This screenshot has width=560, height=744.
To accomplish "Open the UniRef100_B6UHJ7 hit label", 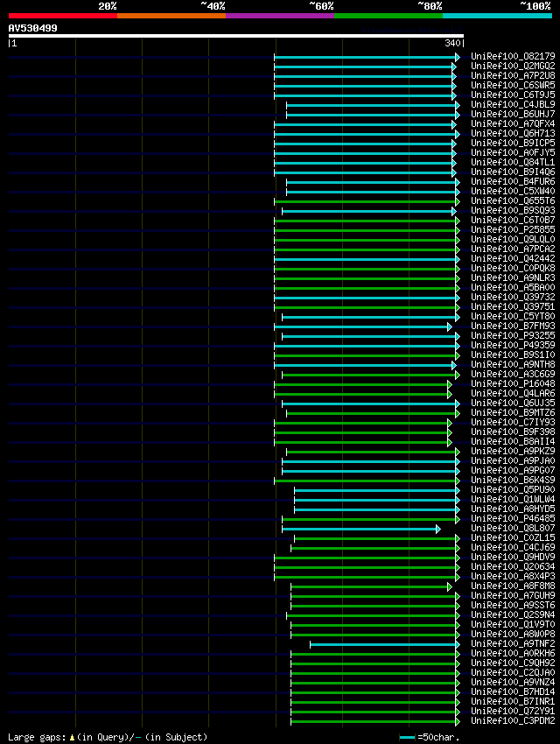I will [x=513, y=115].
